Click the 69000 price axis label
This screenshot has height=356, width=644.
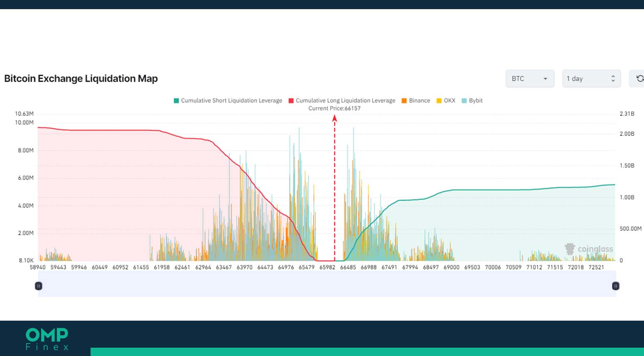pyautogui.click(x=451, y=267)
